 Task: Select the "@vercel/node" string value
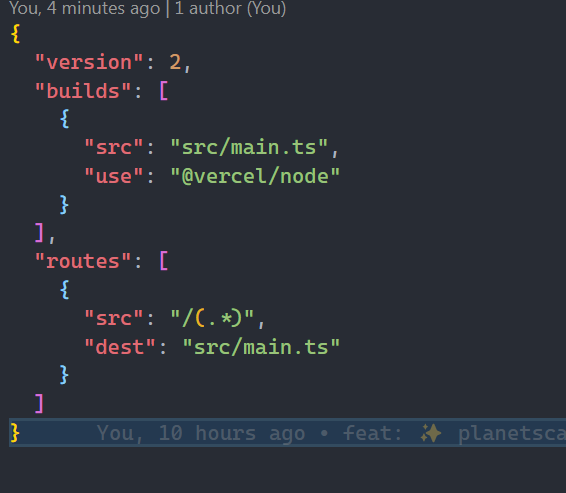(x=255, y=176)
